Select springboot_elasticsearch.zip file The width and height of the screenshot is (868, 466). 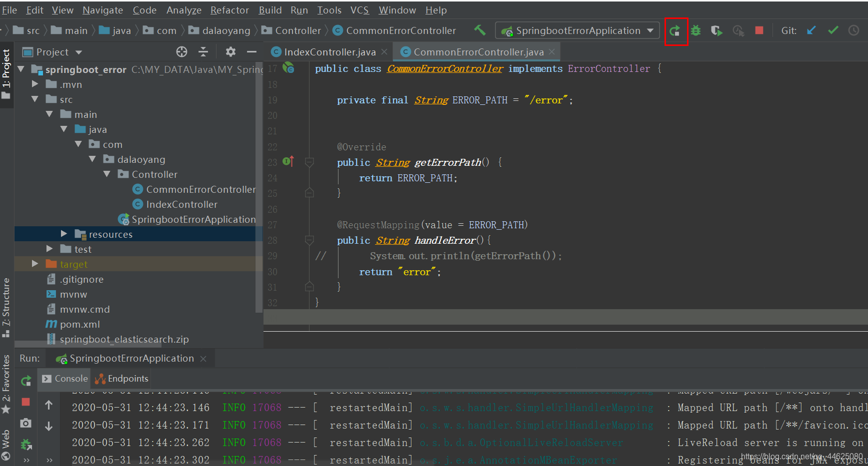tap(118, 339)
